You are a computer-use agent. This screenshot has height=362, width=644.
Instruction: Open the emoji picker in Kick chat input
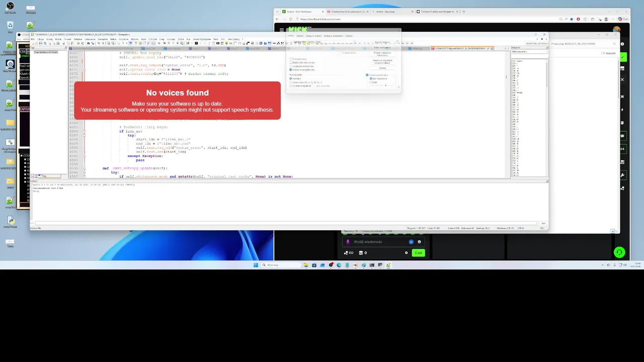click(x=419, y=242)
